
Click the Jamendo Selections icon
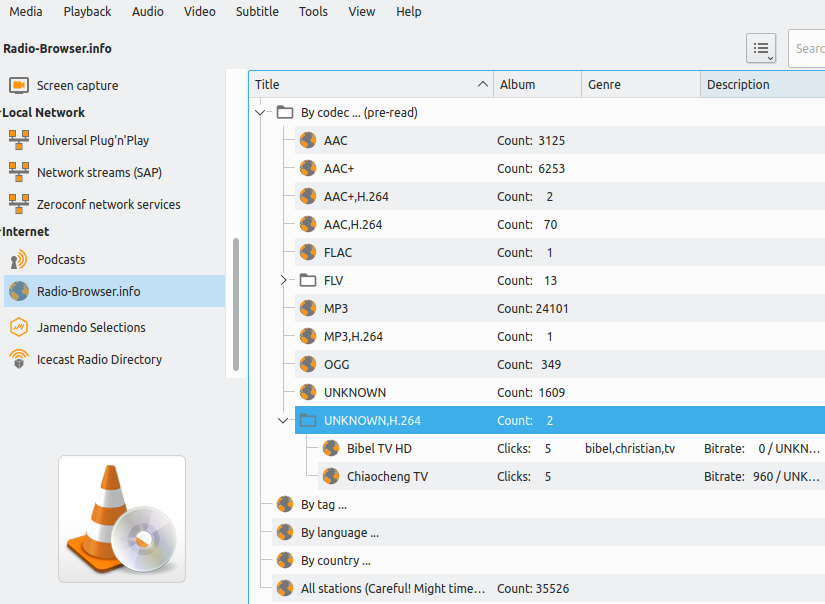(x=19, y=327)
